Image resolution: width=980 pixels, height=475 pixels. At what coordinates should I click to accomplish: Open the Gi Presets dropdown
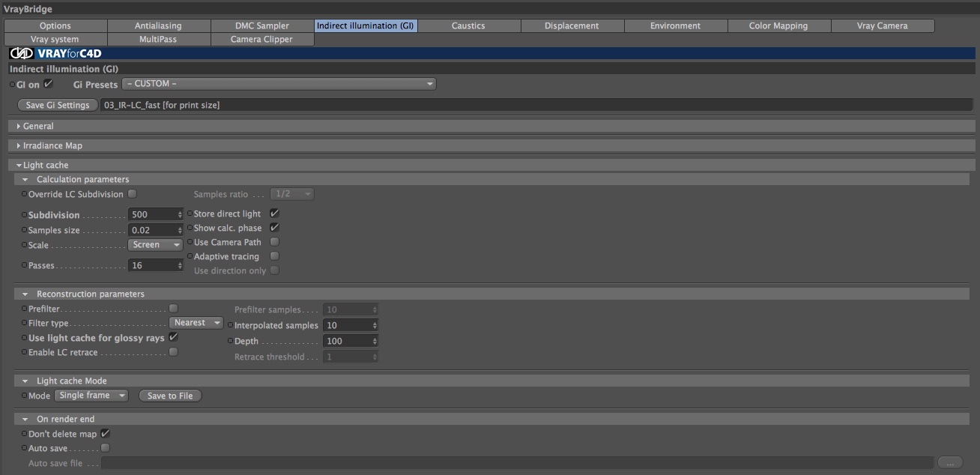coord(279,84)
